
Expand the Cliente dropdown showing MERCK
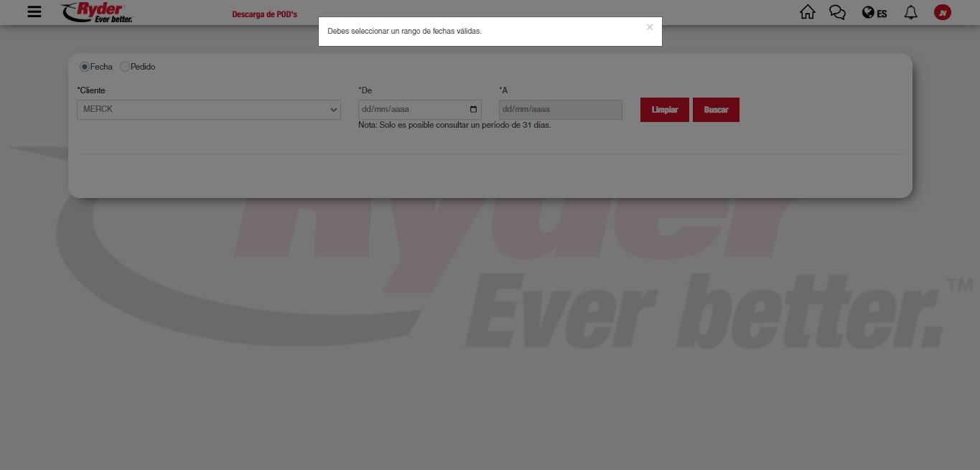tap(208, 110)
